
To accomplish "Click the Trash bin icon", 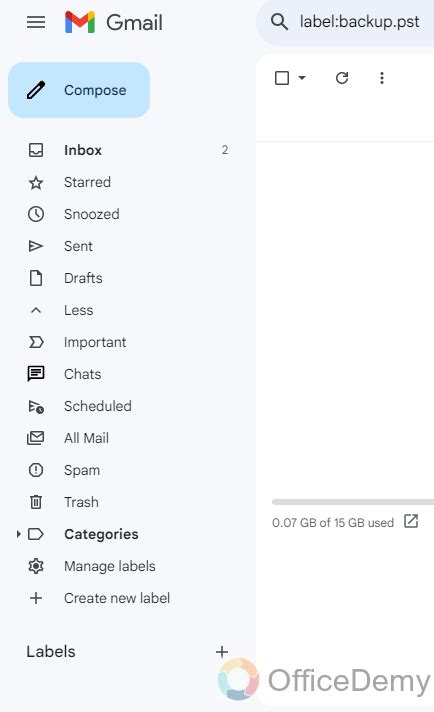I will [36, 502].
